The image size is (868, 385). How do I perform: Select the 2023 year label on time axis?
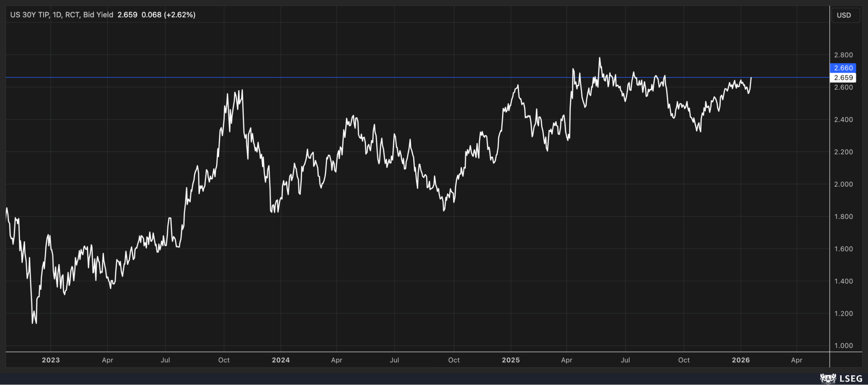point(51,360)
